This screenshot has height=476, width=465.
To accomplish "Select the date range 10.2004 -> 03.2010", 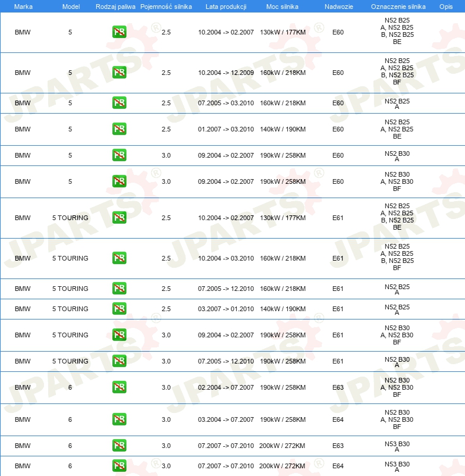I will click(226, 258).
